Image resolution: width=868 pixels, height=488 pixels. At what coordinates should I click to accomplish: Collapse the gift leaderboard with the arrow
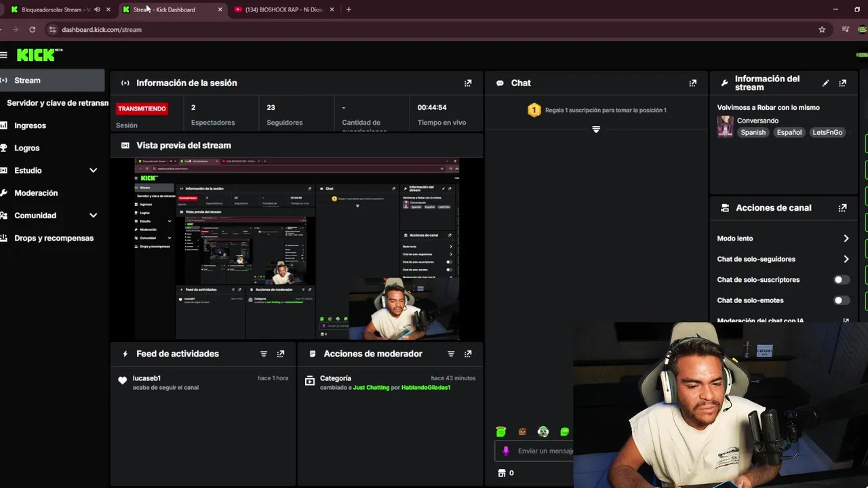coord(596,129)
